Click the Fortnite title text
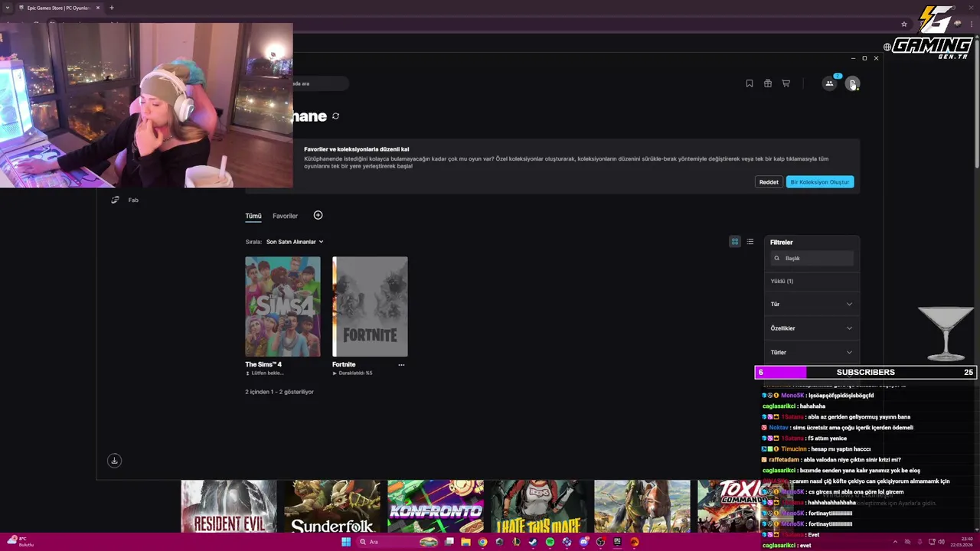 point(344,364)
